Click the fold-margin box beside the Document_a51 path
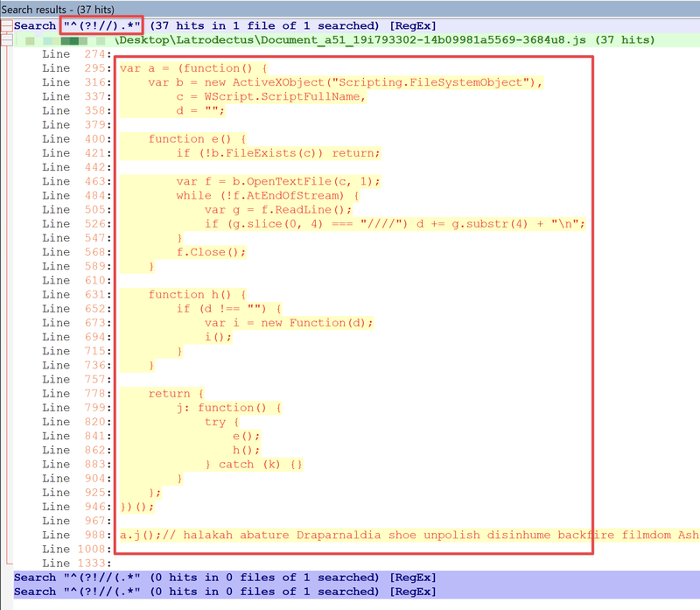 tap(5, 39)
